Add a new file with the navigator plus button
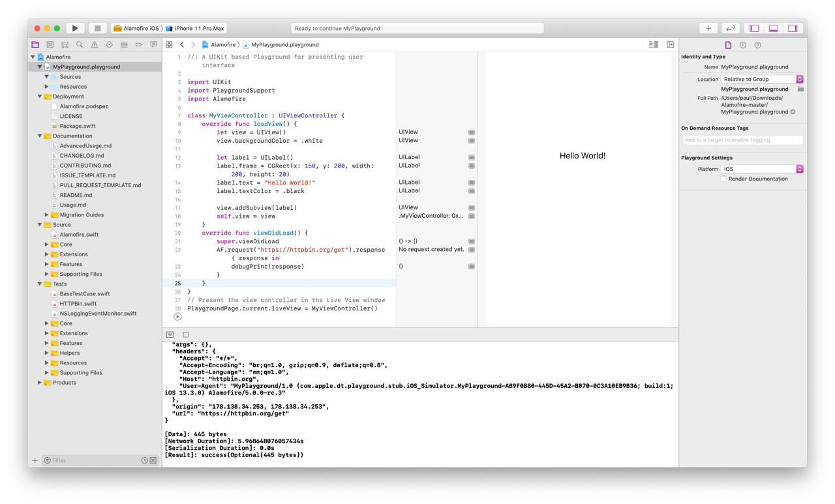This screenshot has height=504, width=835. tap(35, 460)
